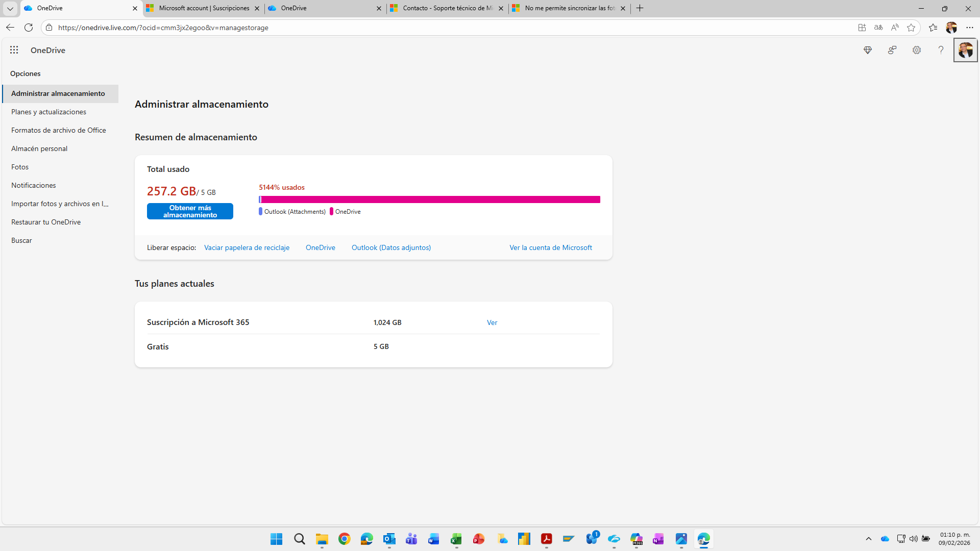Click Ver link for Microsoft 365 subscription
This screenshot has width=980, height=551.
492,322
